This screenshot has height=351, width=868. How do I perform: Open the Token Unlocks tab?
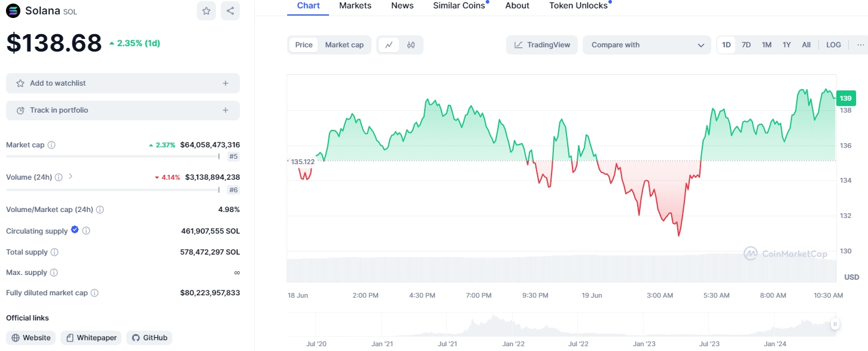pos(578,6)
